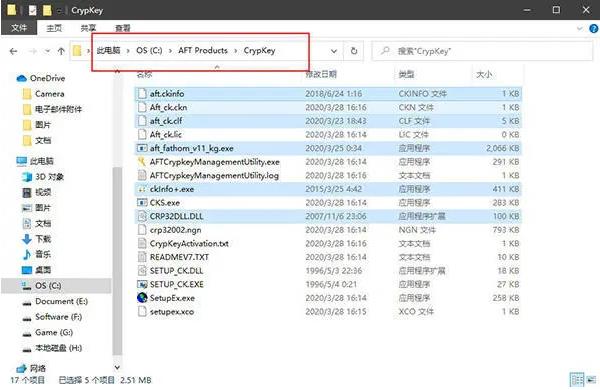Click the AFT Products breadcrumb
600x390 pixels.
203,51
